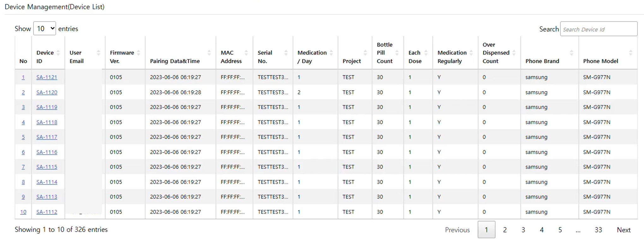This screenshot has width=644, height=239.
Task: Go to pagination page 4
Action: pyautogui.click(x=542, y=230)
